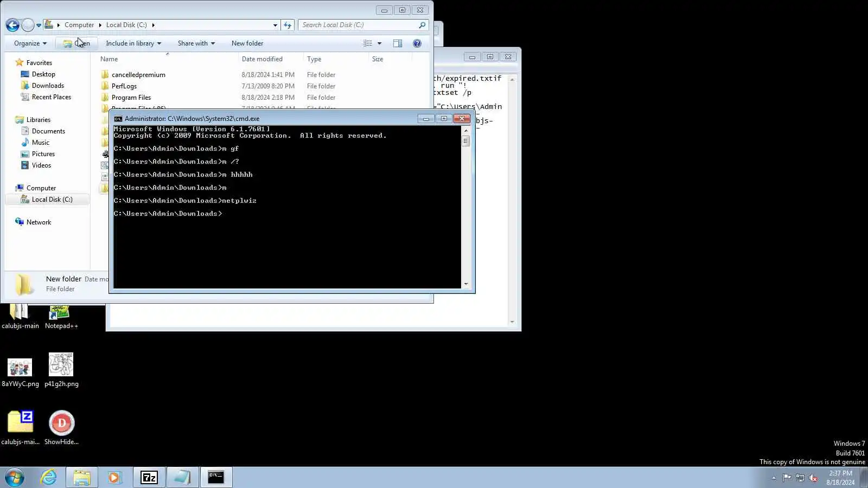Select Favorites in navigation pane
Screen dimensions: 868x488
[39, 63]
